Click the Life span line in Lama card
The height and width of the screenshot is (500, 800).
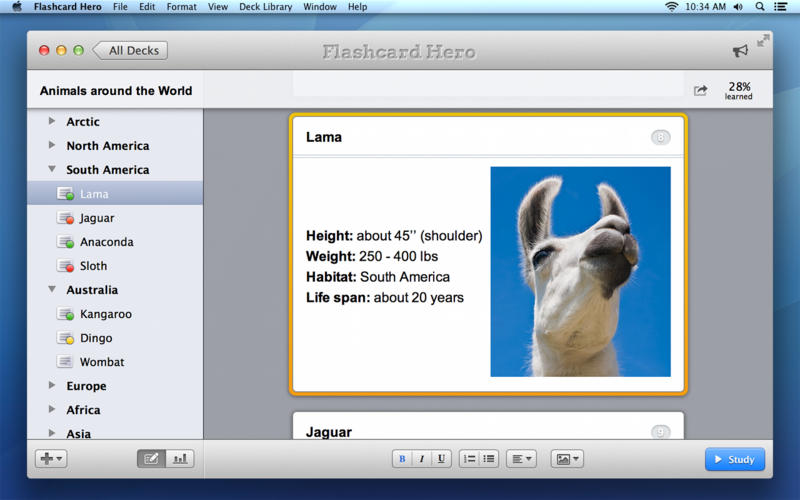385,297
